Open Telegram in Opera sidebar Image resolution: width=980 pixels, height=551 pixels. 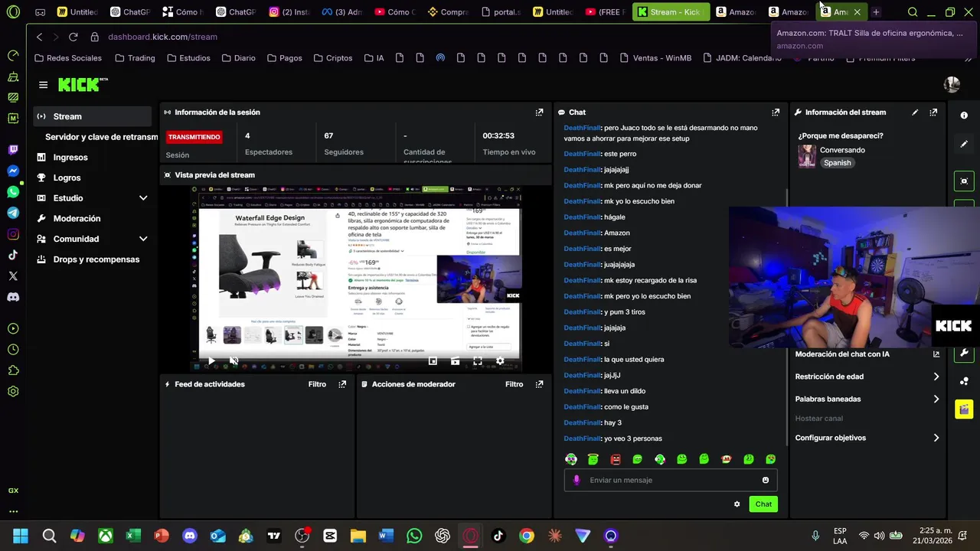pyautogui.click(x=13, y=213)
